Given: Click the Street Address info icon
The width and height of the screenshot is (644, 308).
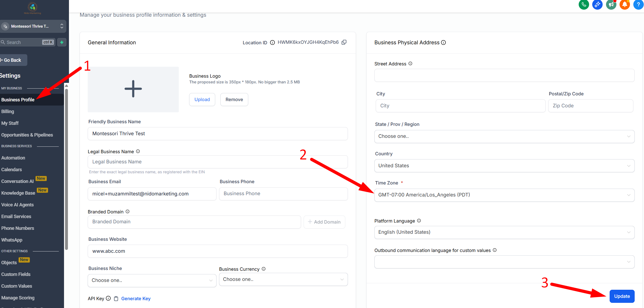Looking at the screenshot, I should pos(410,64).
